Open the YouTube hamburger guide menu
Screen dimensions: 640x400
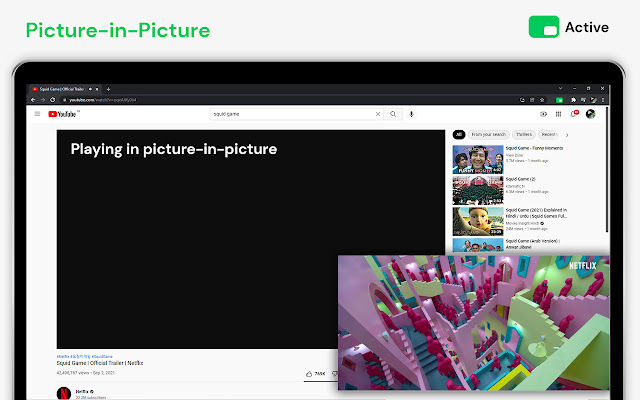point(37,114)
